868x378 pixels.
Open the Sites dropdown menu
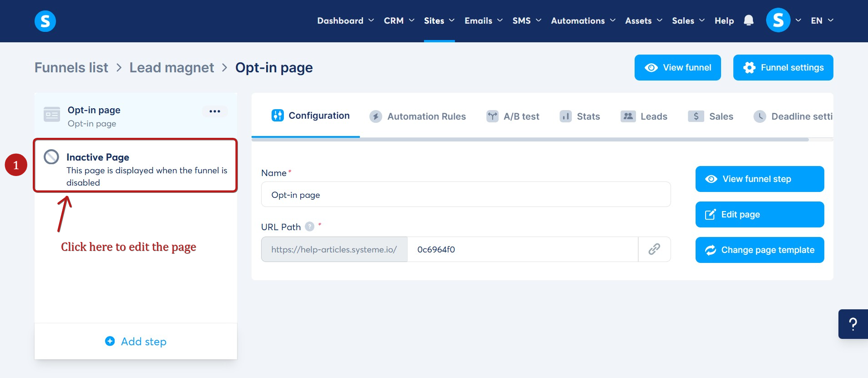(x=439, y=20)
